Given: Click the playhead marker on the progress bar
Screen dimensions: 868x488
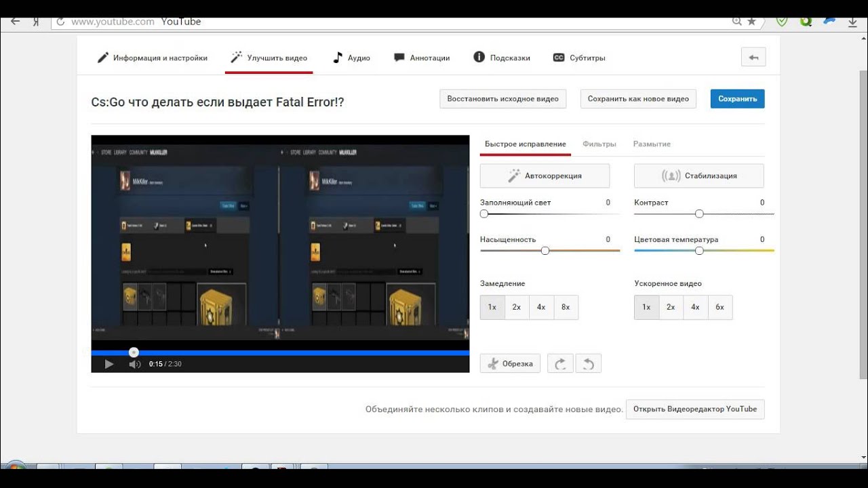Looking at the screenshot, I should coord(134,352).
